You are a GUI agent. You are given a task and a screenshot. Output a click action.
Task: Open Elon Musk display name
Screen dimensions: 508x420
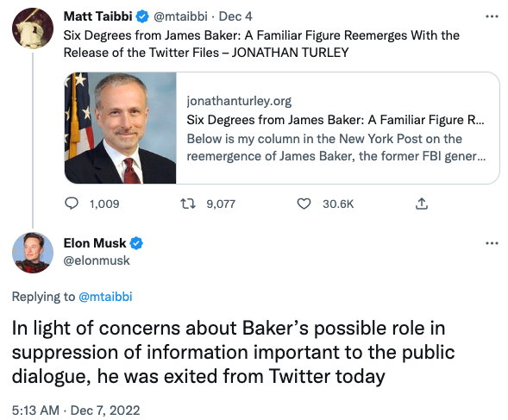95,243
